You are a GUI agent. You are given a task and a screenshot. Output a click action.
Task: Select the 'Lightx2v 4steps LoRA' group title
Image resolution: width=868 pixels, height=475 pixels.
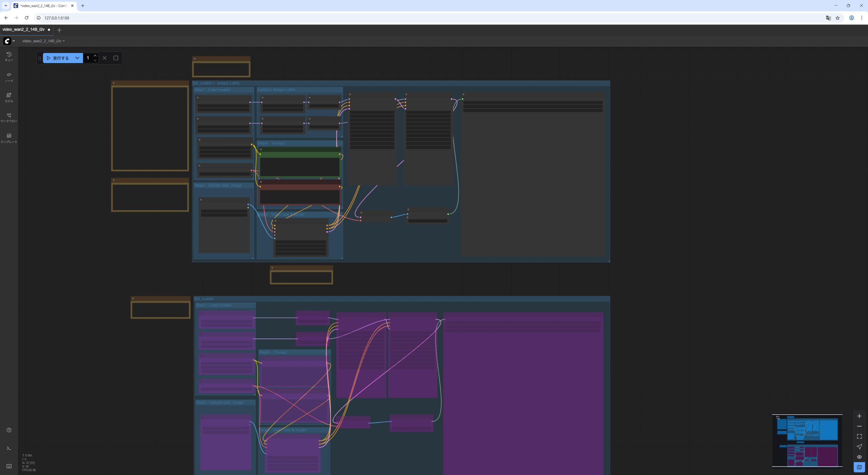pyautogui.click(x=276, y=90)
